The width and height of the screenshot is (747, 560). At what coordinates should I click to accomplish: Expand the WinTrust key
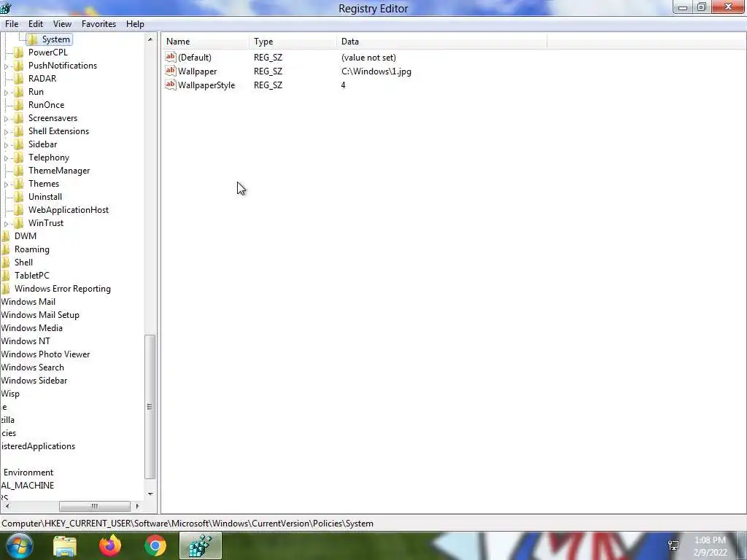6,223
